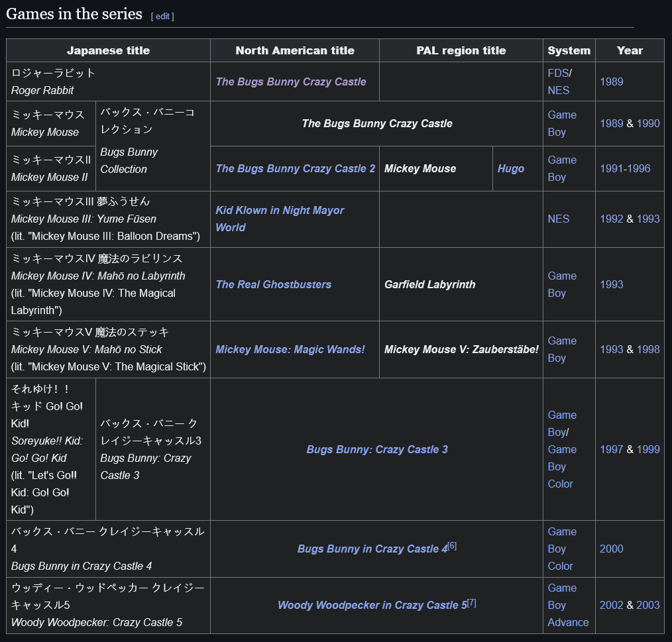Screen dimensions: 672x642
Task: Click the Garfield Labyrinth PAL title
Action: (430, 284)
